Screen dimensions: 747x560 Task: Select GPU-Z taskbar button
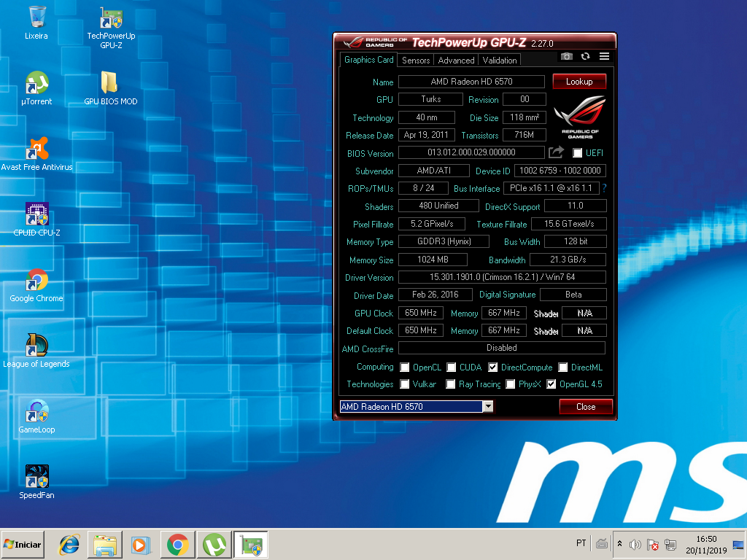[x=251, y=544]
